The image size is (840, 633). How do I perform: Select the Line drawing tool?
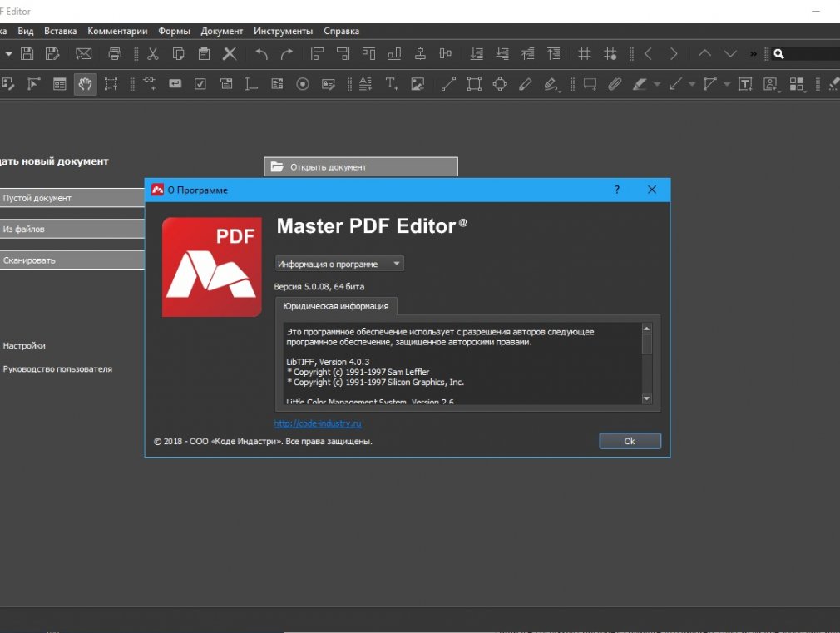pos(448,84)
